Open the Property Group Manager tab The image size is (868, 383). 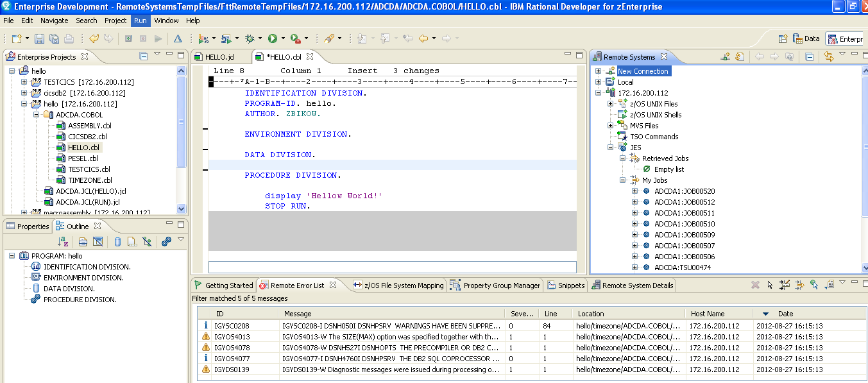496,285
